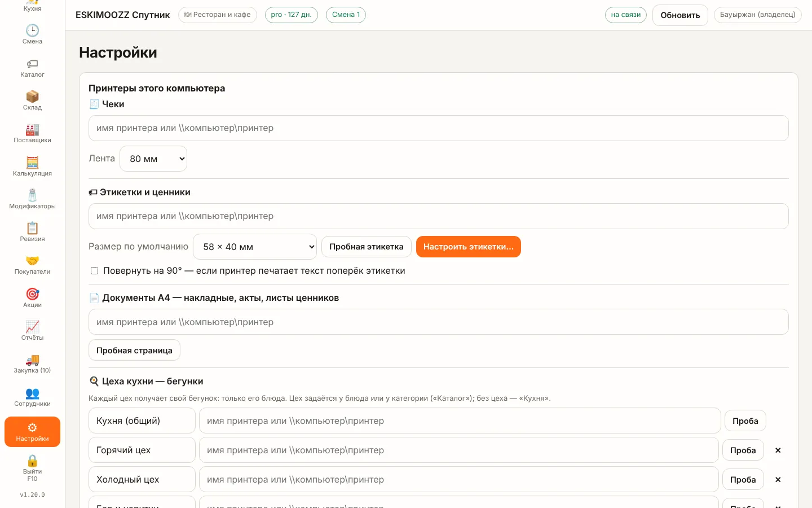Open the Сотрудники staff section
Image resolution: width=812 pixels, height=508 pixels.
(x=32, y=397)
